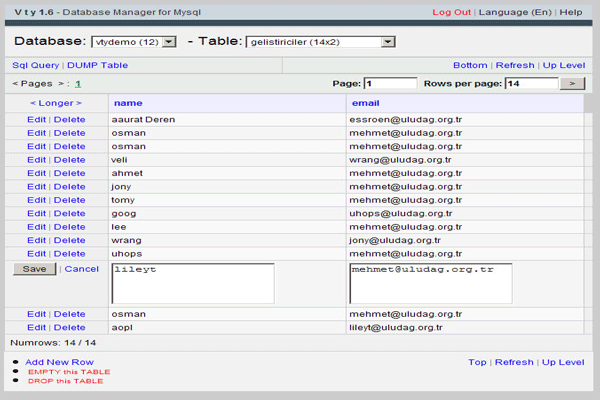Sort by the name column header
The width and height of the screenshot is (600, 400).
[x=127, y=103]
